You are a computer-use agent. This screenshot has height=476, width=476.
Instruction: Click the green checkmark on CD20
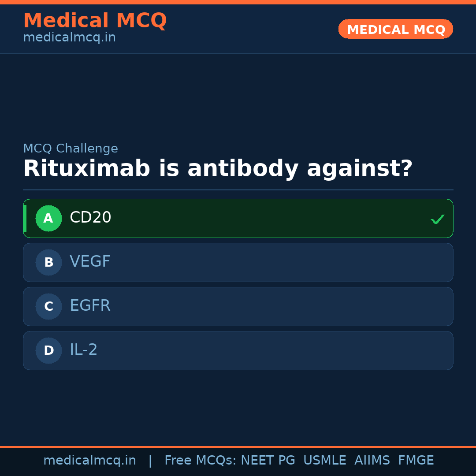point(437,219)
